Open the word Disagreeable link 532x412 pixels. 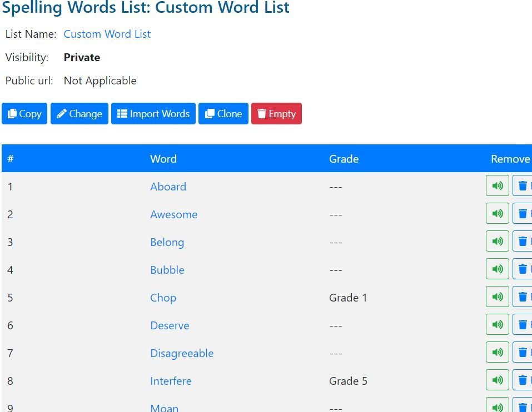(182, 353)
